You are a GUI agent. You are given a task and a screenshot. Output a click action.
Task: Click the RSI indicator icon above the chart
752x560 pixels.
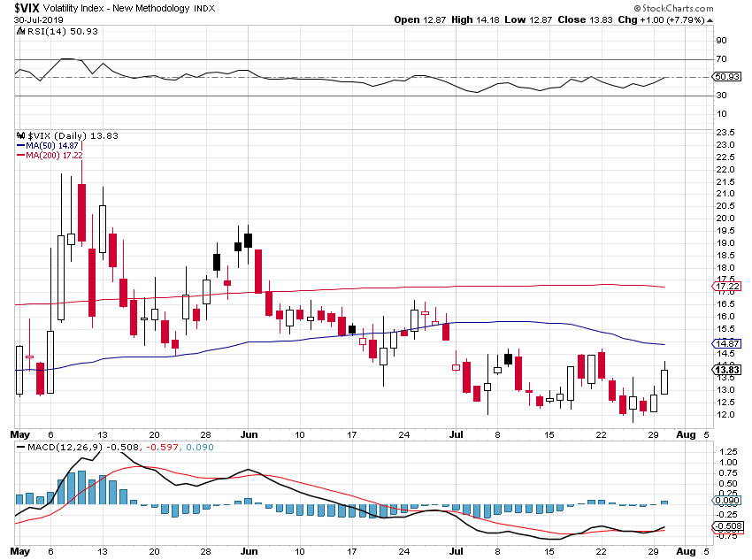pyautogui.click(x=18, y=30)
